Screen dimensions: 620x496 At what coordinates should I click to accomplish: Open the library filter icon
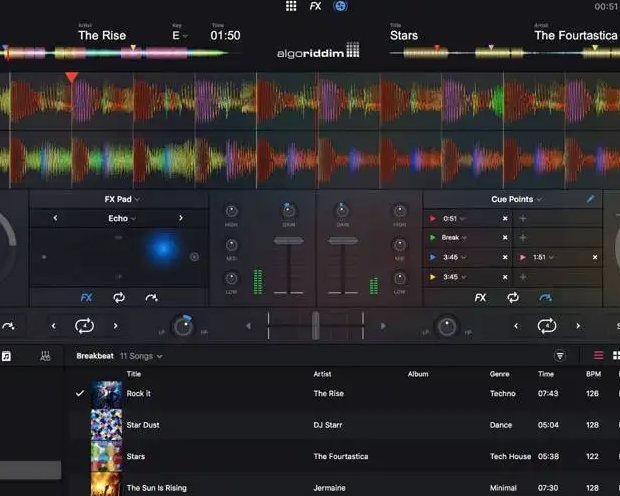(560, 356)
